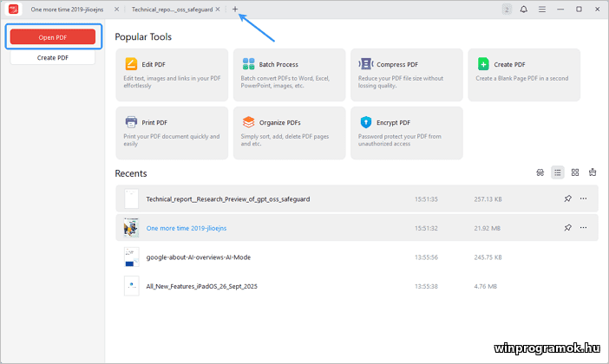
Task: Switch recents to list view
Action: [x=558, y=172]
